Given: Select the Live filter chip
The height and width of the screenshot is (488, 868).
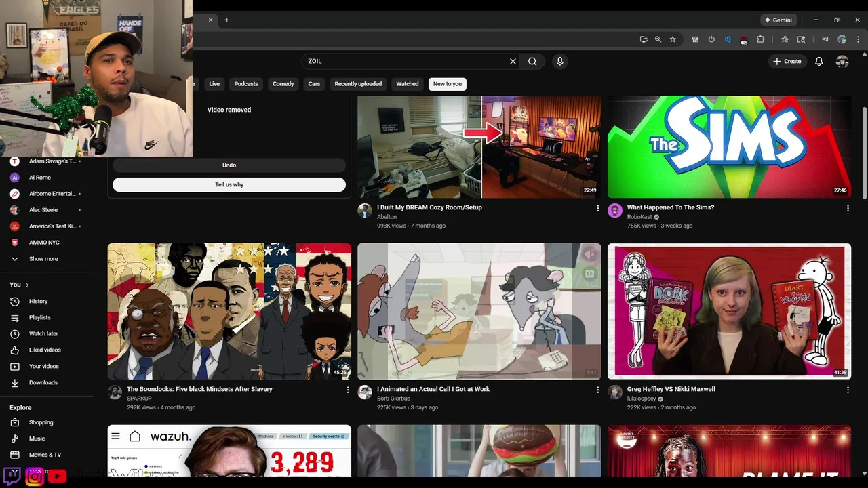Looking at the screenshot, I should pyautogui.click(x=214, y=84).
